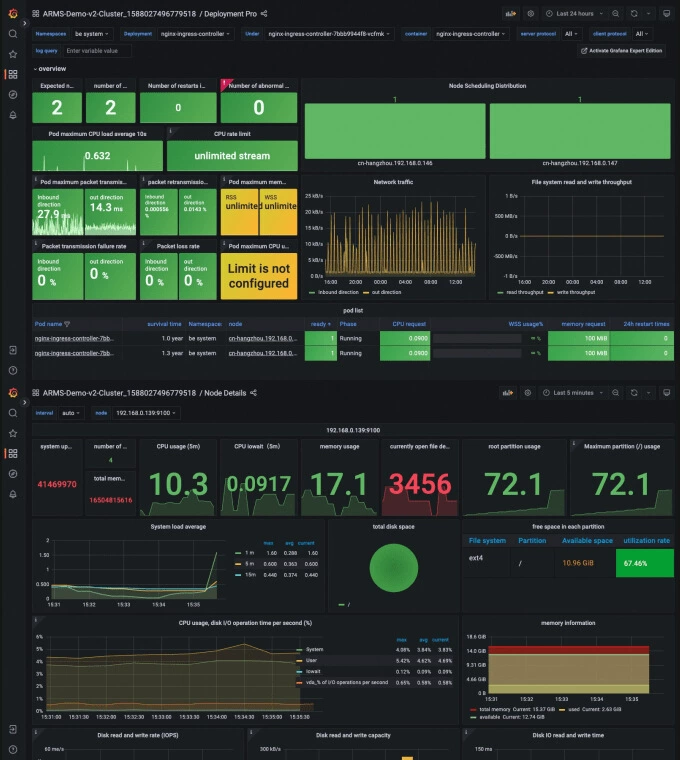The width and height of the screenshot is (680, 760).
Task: Open the first nginx-ingress-controller pod link
Action: (74, 338)
